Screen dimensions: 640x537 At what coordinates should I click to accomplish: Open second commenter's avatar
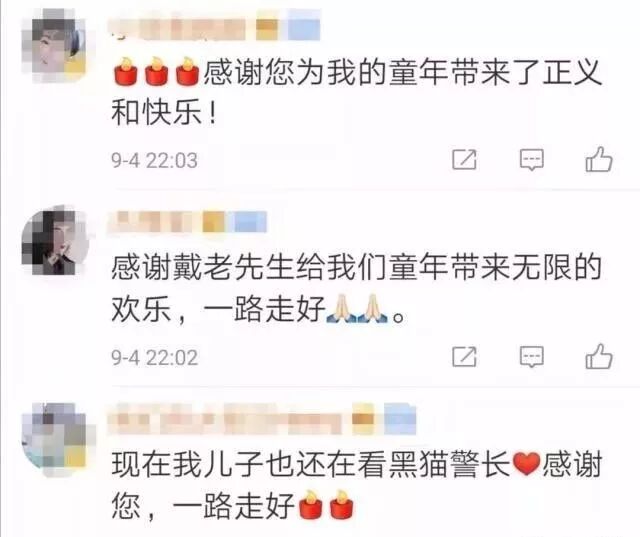[55, 241]
